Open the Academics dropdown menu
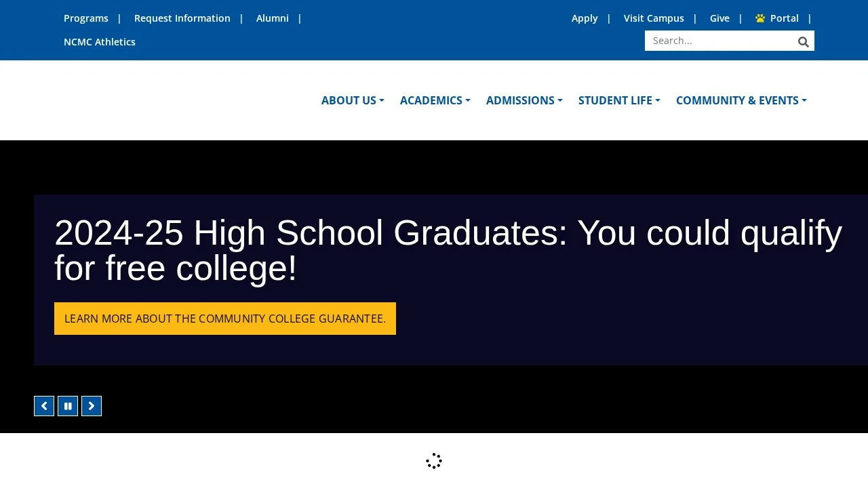 (435, 100)
